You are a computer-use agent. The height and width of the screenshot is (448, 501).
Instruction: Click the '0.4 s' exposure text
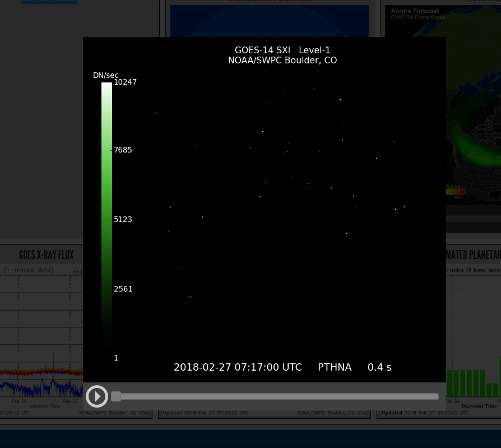click(379, 367)
